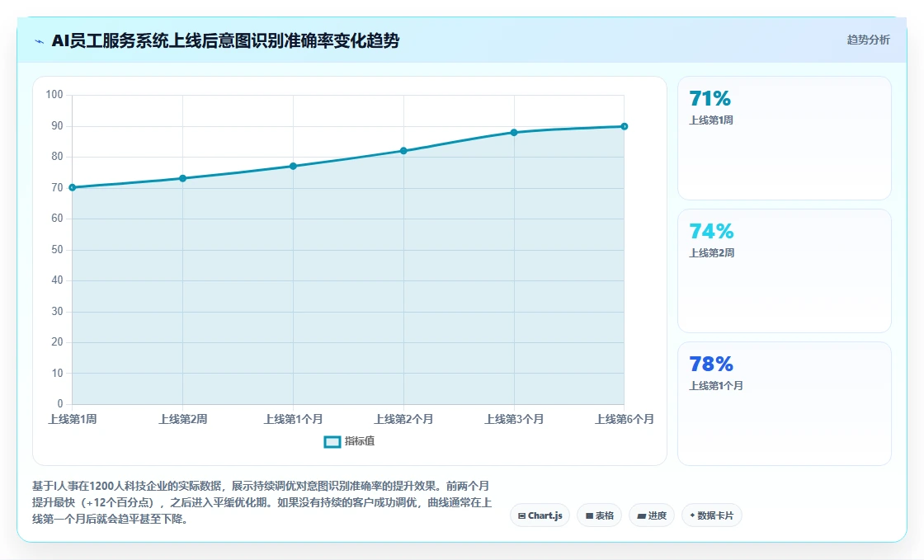Select the Chart.js tag button
The image size is (924, 560).
tap(540, 515)
